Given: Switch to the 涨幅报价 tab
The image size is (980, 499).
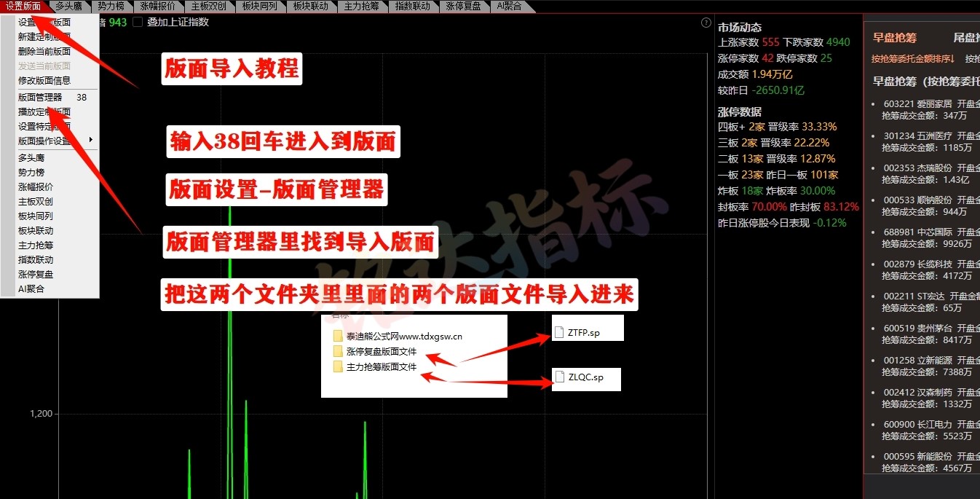Looking at the screenshot, I should pos(158,6).
